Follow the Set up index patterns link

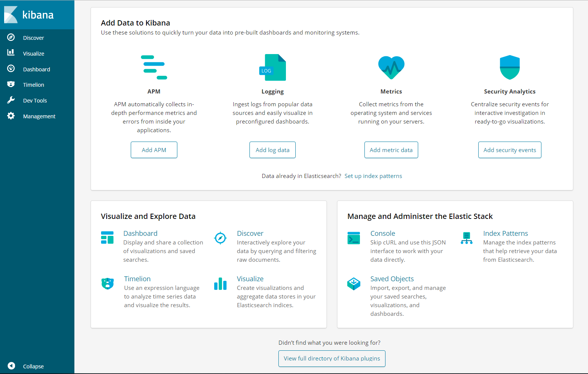[x=373, y=176]
